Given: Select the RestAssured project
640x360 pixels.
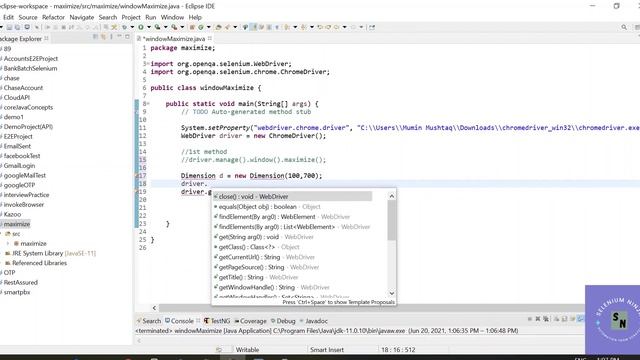Looking at the screenshot, I should click(x=20, y=282).
